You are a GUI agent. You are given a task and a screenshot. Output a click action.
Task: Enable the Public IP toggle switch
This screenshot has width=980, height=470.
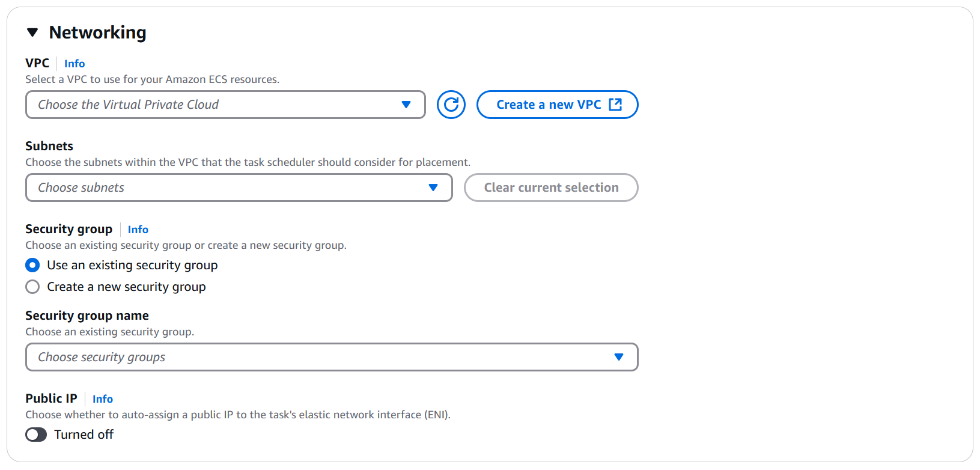[36, 435]
